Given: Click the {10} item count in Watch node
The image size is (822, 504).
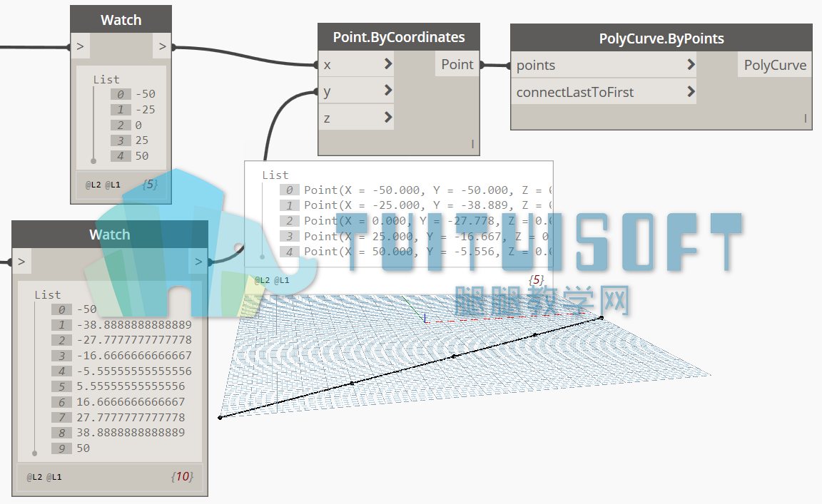Looking at the screenshot, I should [182, 477].
